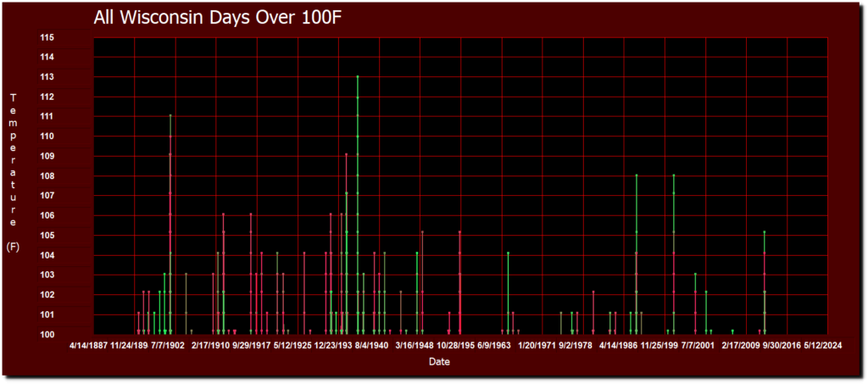The height and width of the screenshot is (384, 868).
Task: Click the top of the tallest 113F green spike
Action: pos(358,77)
